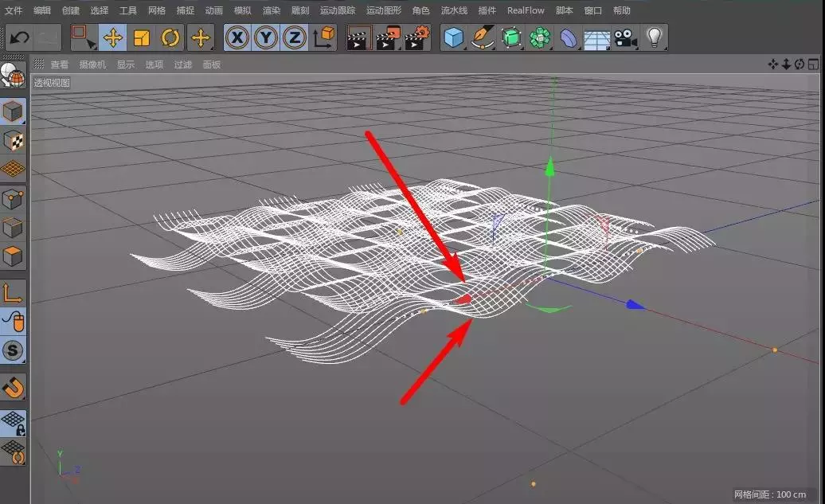
Task: Open the 模拟 menu
Action: pyautogui.click(x=242, y=10)
